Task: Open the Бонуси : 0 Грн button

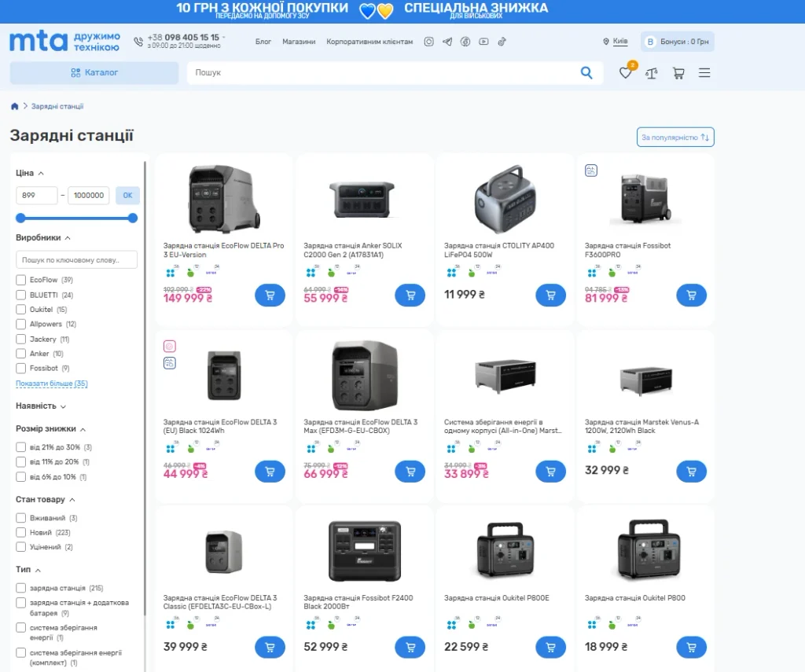Action: click(x=678, y=42)
